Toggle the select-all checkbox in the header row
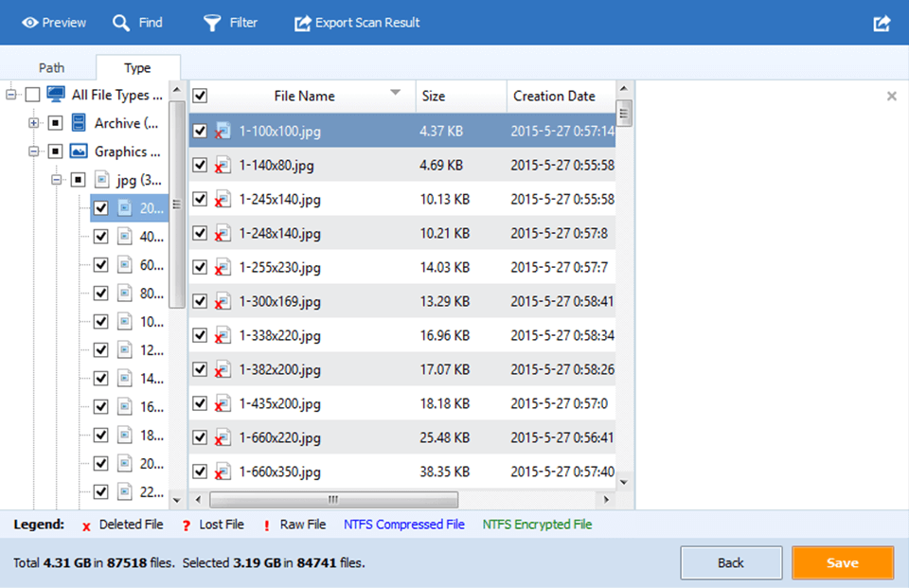Viewport: 909px width, 588px height. [200, 96]
